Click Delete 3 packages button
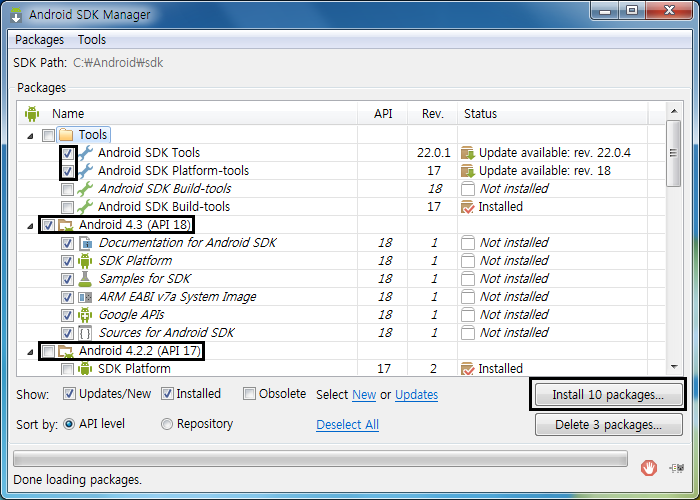The image size is (700, 500). pyautogui.click(x=608, y=424)
